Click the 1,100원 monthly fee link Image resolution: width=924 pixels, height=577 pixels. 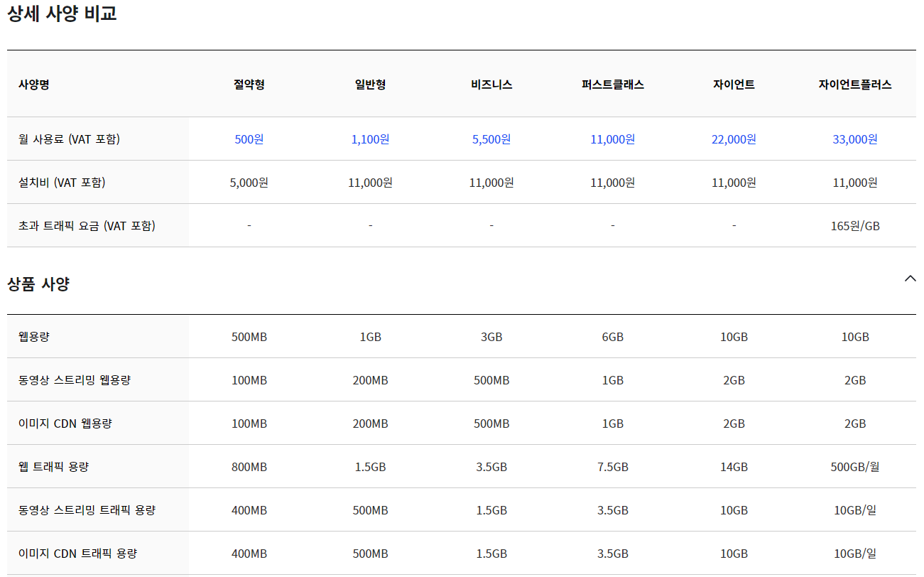[370, 139]
